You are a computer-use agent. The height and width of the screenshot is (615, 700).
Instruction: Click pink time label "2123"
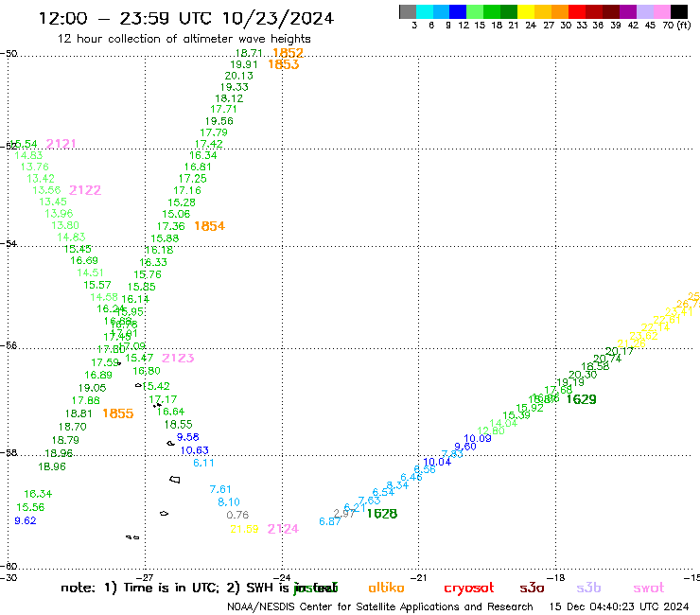click(x=178, y=358)
